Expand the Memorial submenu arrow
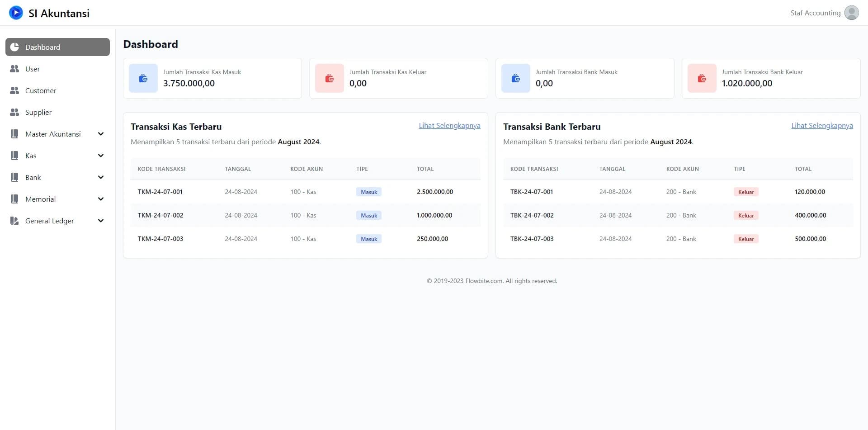Screen dimensions: 868x430 [x=101, y=199]
